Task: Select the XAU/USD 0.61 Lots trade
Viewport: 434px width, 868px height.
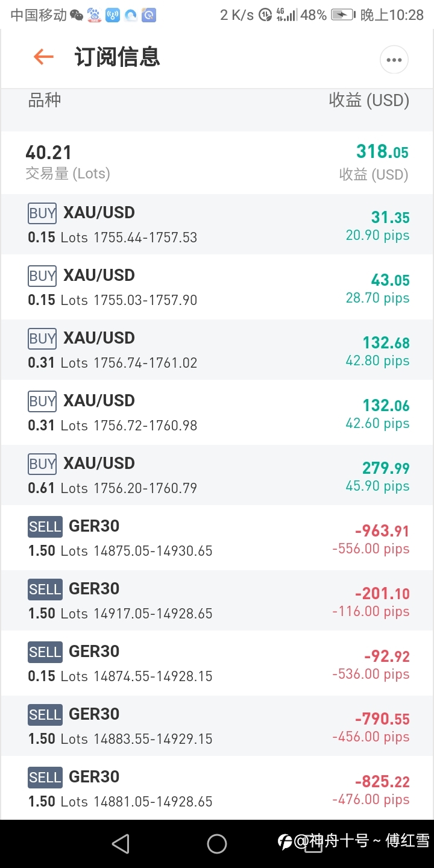Action: click(217, 475)
